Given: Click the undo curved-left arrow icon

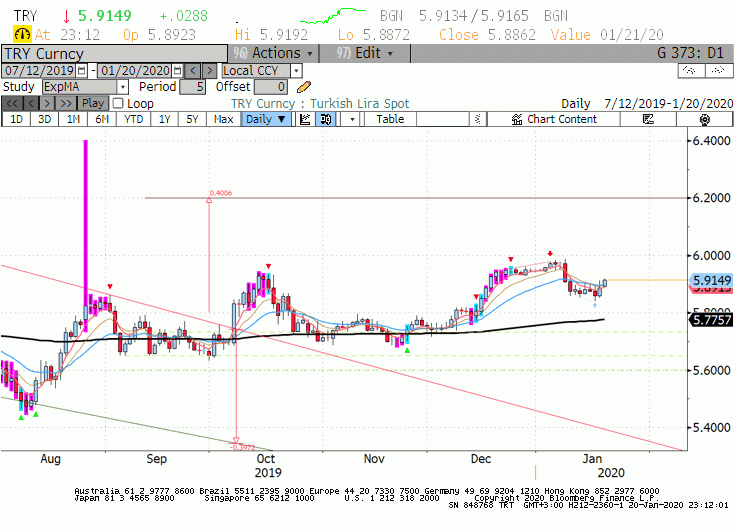Looking at the screenshot, I should click(x=691, y=70).
